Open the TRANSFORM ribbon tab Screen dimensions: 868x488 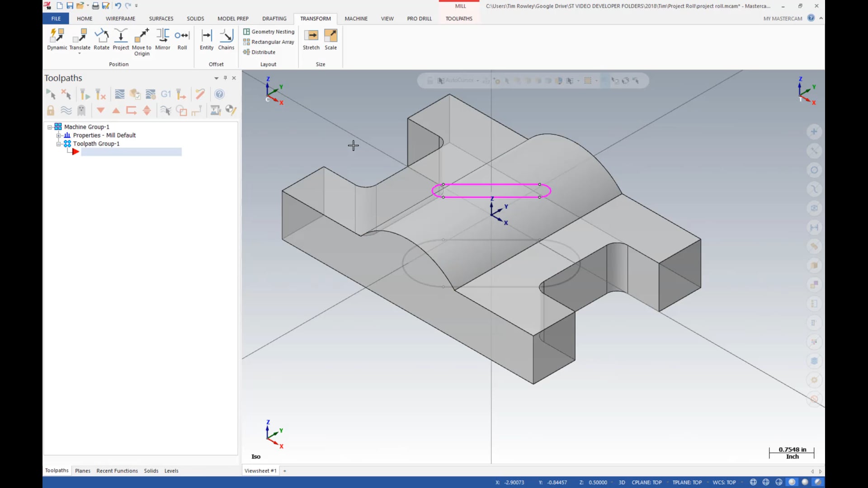[316, 19]
